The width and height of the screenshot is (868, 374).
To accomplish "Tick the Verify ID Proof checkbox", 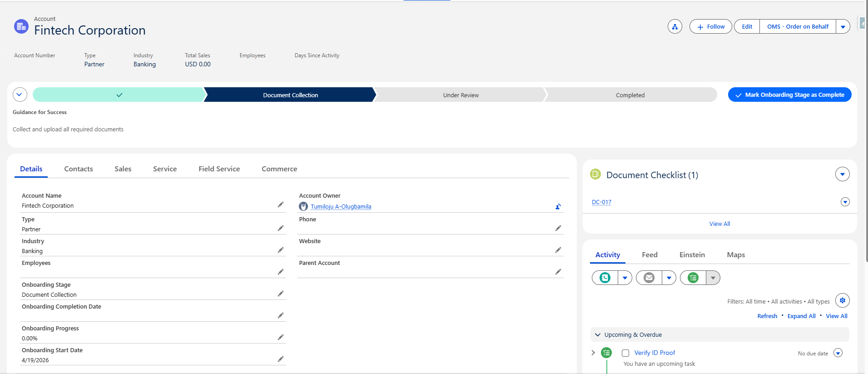I will 625,353.
